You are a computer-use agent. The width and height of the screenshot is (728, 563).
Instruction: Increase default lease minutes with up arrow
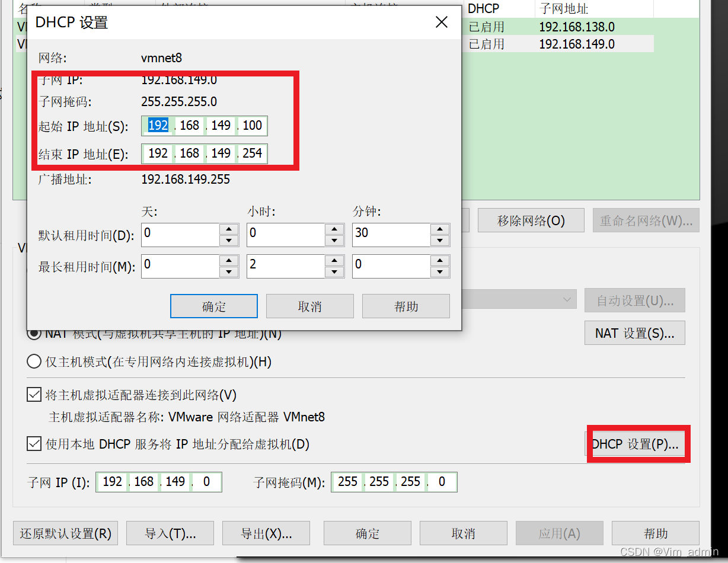pos(440,229)
